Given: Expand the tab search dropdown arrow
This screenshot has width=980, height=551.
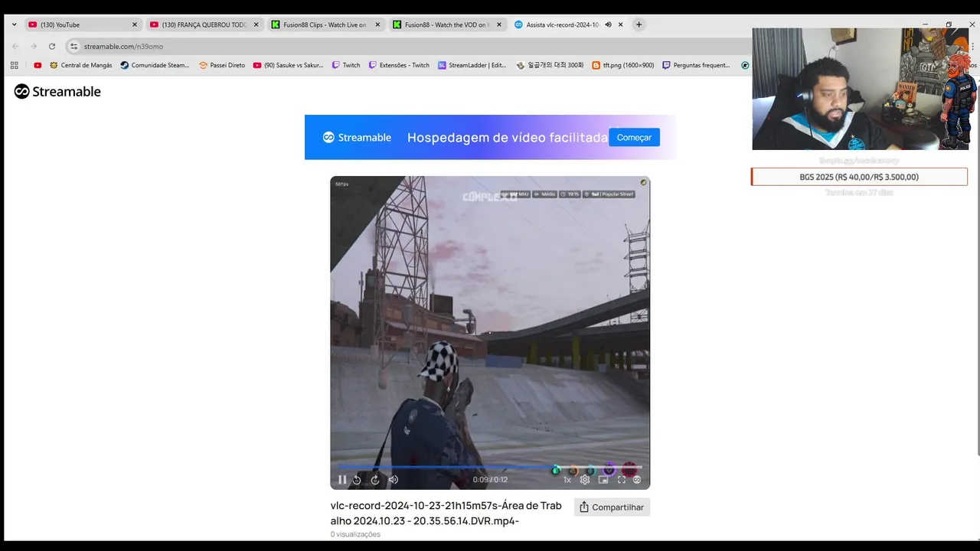Looking at the screenshot, I should coord(14,24).
